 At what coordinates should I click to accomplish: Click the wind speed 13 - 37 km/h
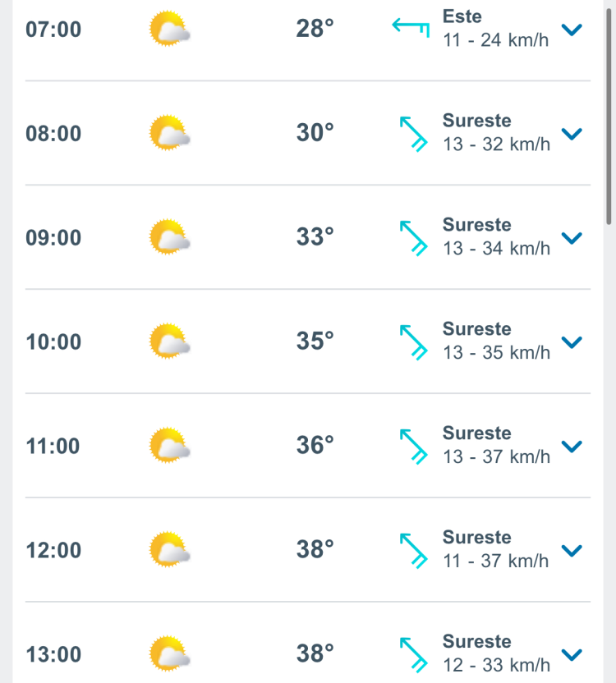coord(497,456)
